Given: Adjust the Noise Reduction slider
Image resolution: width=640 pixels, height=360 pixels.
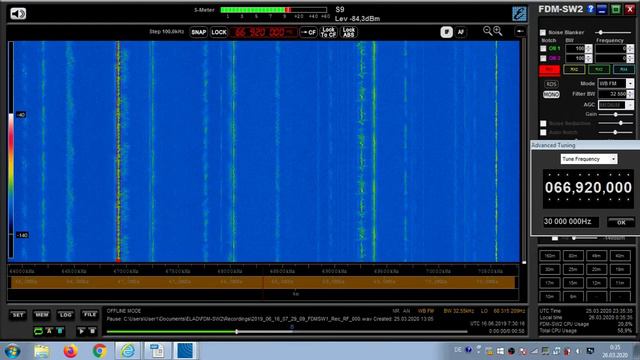Looking at the screenshot, I should 615,123.
